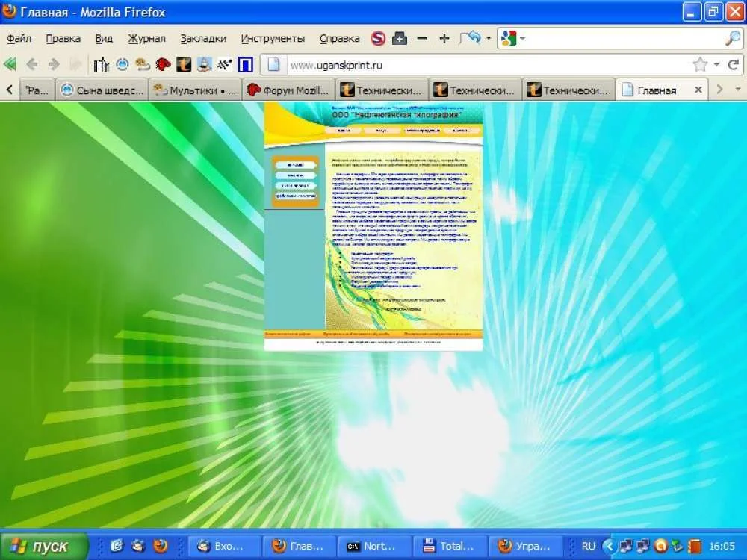This screenshot has height=560, width=747.
Task: Click the orange round tray icon
Action: [x=661, y=547]
